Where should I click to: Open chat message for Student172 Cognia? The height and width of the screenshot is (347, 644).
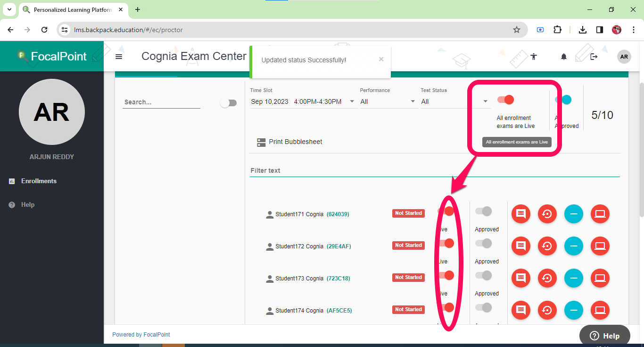(521, 246)
